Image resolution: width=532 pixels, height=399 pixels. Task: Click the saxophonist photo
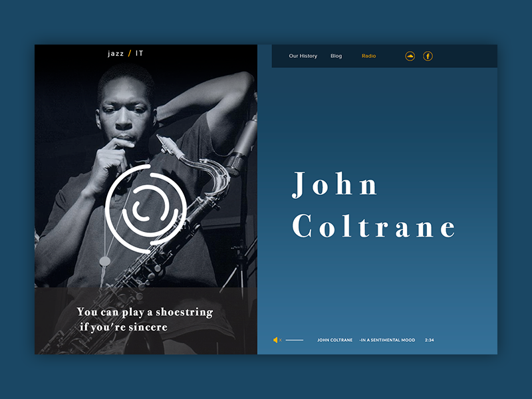(x=146, y=199)
